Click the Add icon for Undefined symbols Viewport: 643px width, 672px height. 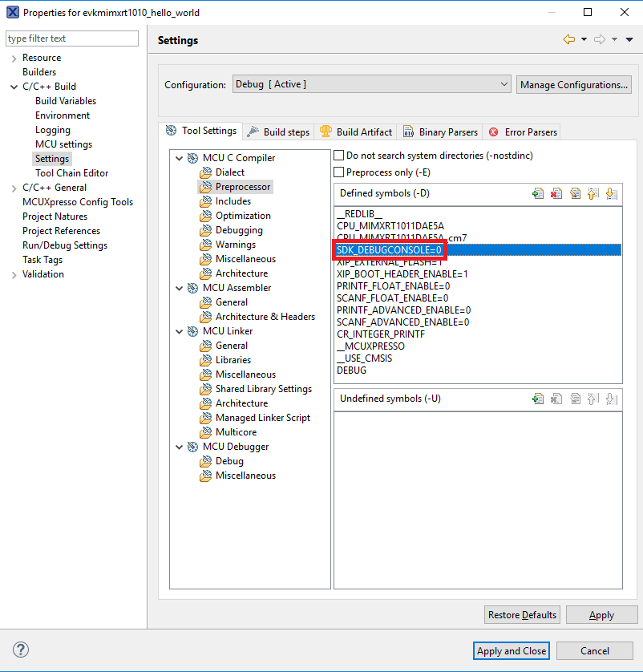coord(538,399)
